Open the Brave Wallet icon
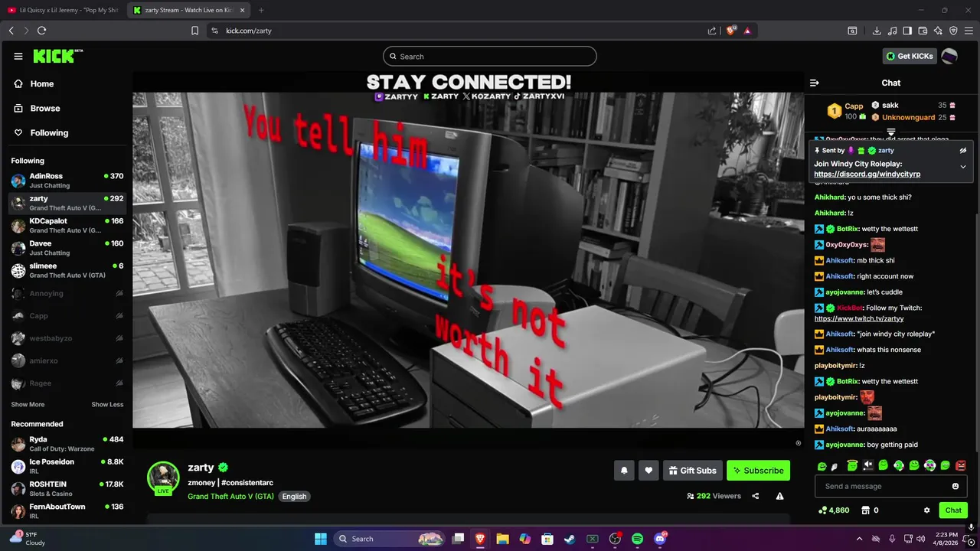Image resolution: width=980 pixels, height=551 pixels. 923,31
